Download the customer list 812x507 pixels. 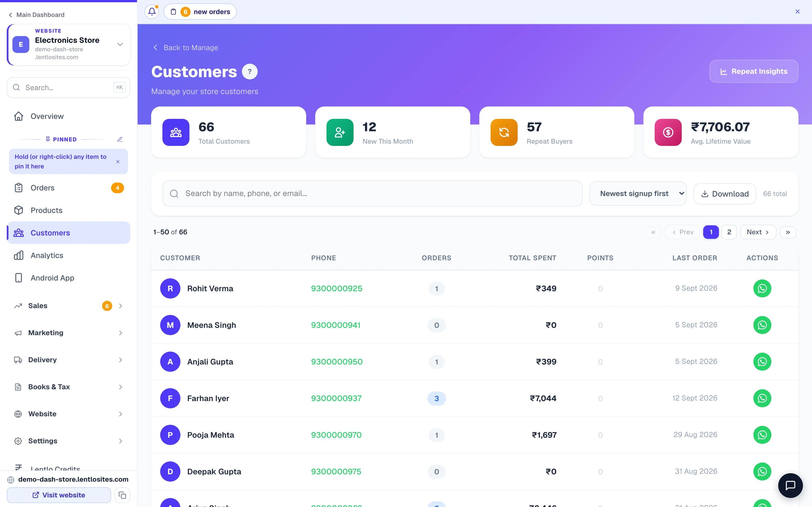point(724,194)
